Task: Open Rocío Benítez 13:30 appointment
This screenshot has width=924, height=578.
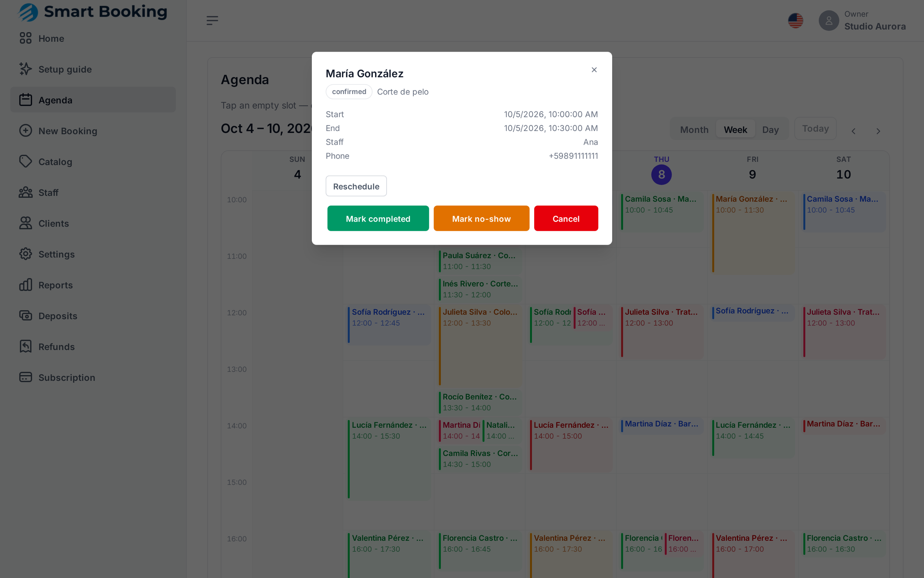Action: point(480,402)
